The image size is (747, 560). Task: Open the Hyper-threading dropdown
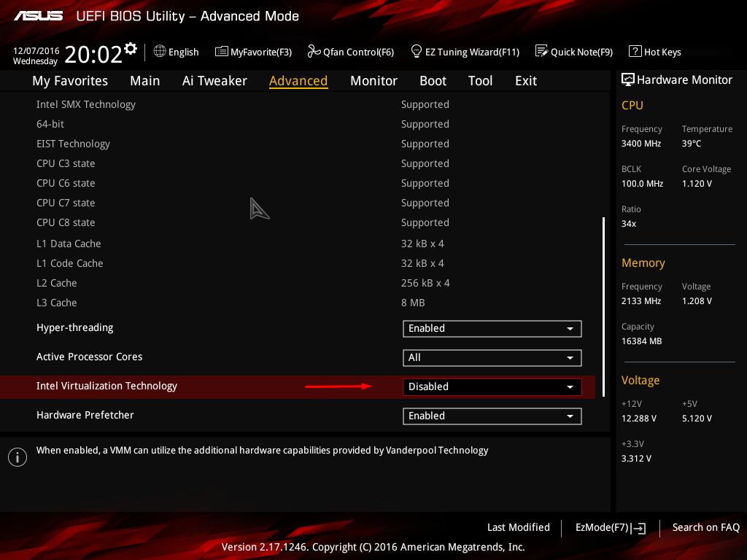pos(492,329)
